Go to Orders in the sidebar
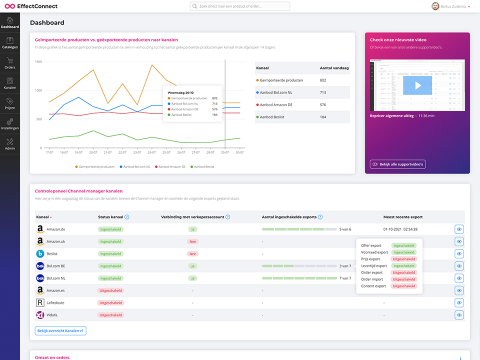 coord(10,63)
